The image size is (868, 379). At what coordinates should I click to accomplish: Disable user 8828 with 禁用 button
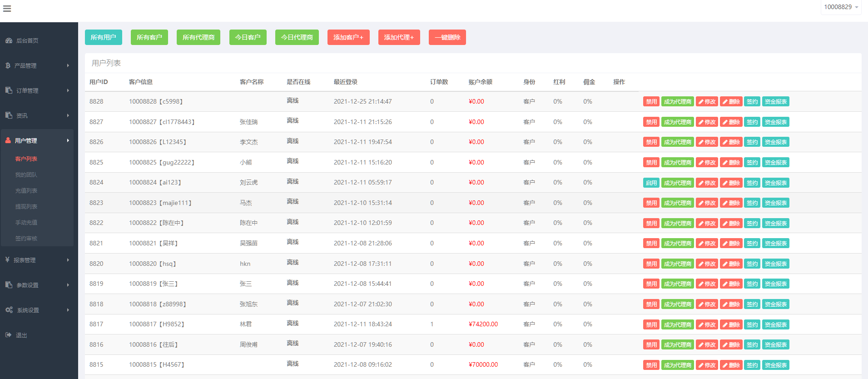point(651,102)
